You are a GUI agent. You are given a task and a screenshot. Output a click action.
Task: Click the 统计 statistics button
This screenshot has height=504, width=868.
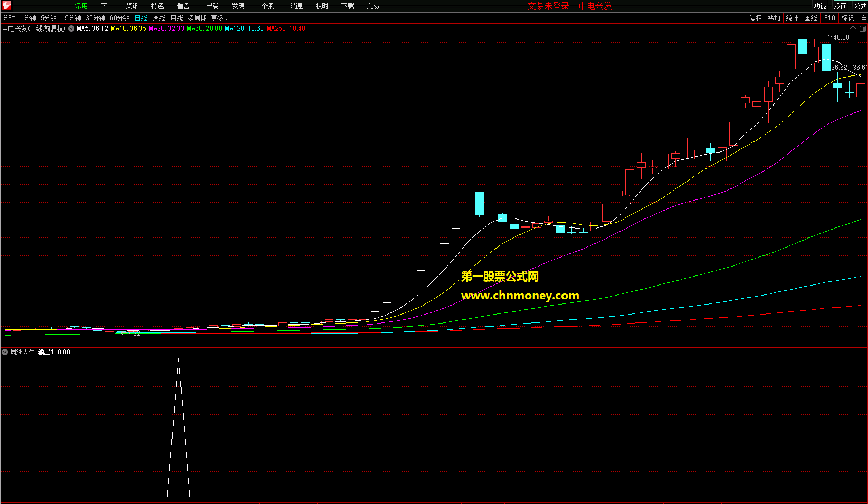(x=792, y=18)
